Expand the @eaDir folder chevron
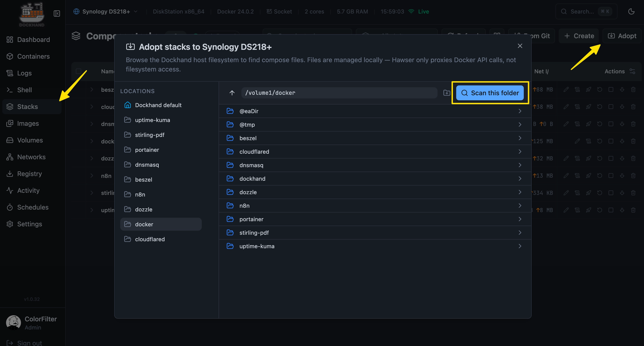This screenshot has width=644, height=346. (x=520, y=111)
